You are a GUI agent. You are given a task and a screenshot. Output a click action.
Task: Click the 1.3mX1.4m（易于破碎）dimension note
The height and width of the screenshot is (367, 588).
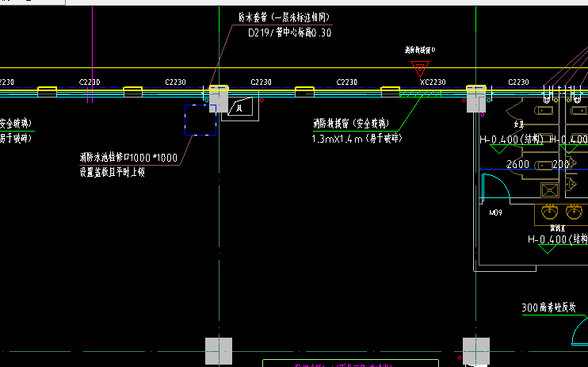point(357,139)
